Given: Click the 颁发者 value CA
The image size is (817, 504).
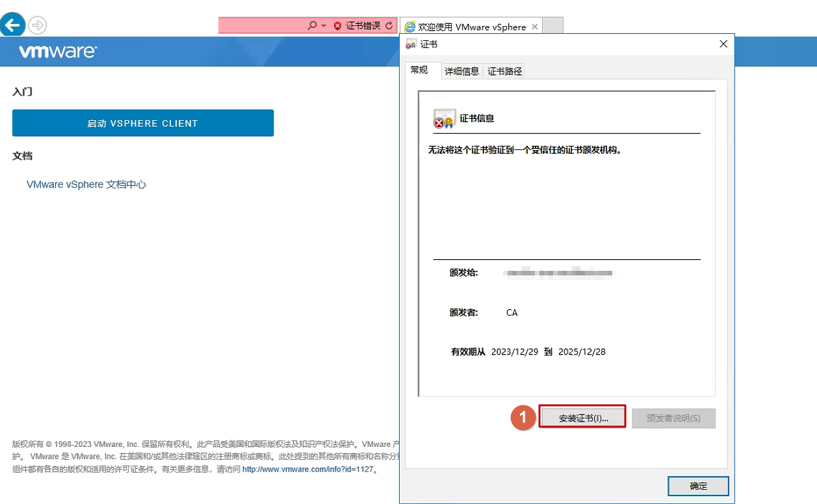Looking at the screenshot, I should (x=512, y=312).
